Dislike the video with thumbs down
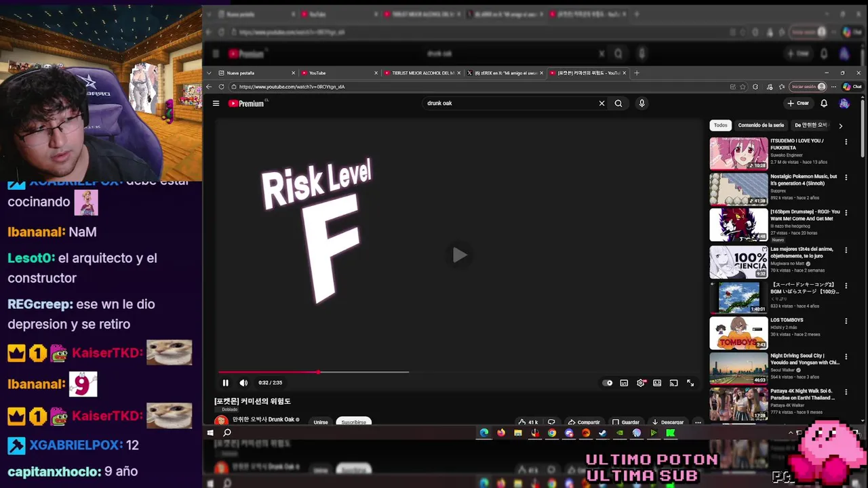This screenshot has height=488, width=868. [x=551, y=422]
